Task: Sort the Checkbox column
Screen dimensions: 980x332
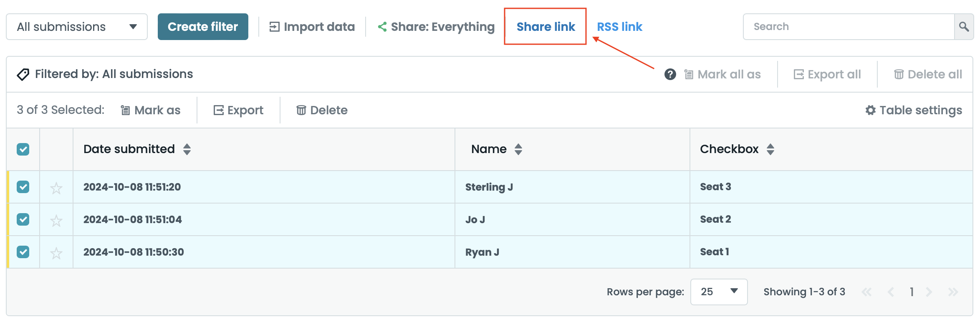Action: point(770,149)
